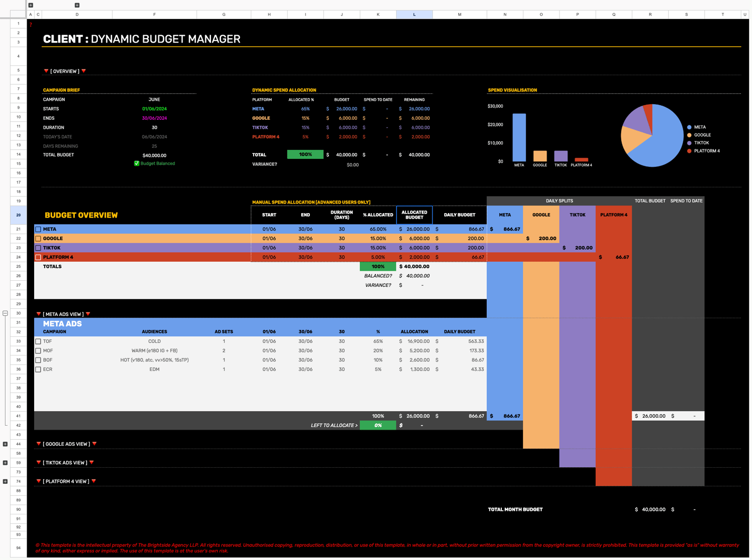Collapse the Meta Ads row group
Screen dimensions: 752x560
pyautogui.click(x=5, y=313)
